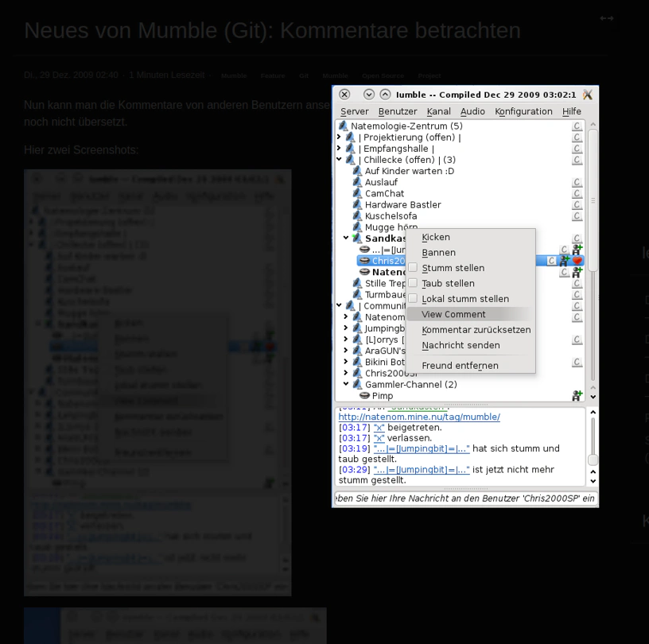Click lips user icon beside Pimp

(x=364, y=396)
